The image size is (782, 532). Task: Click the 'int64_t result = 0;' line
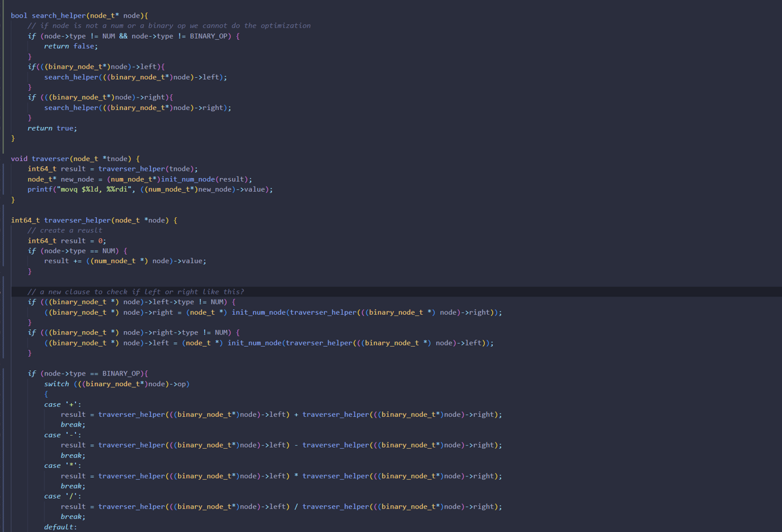point(67,241)
